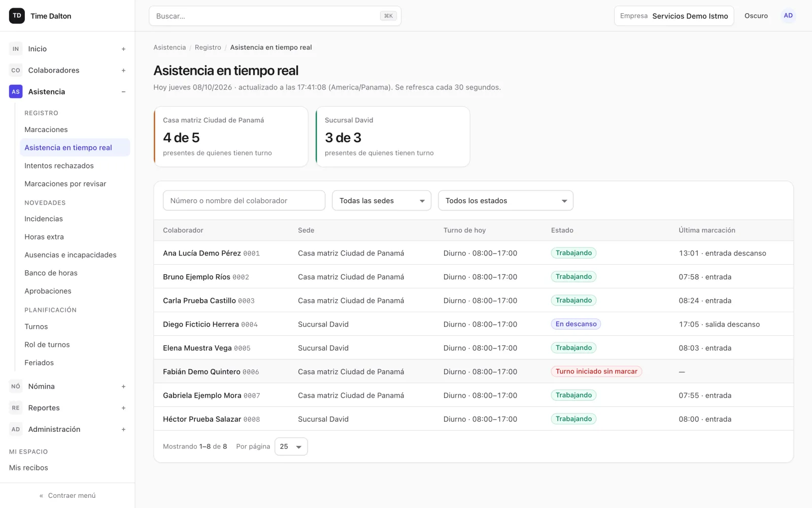812x508 pixels.
Task: Click the En descanso status badge
Action: pyautogui.click(x=576, y=324)
